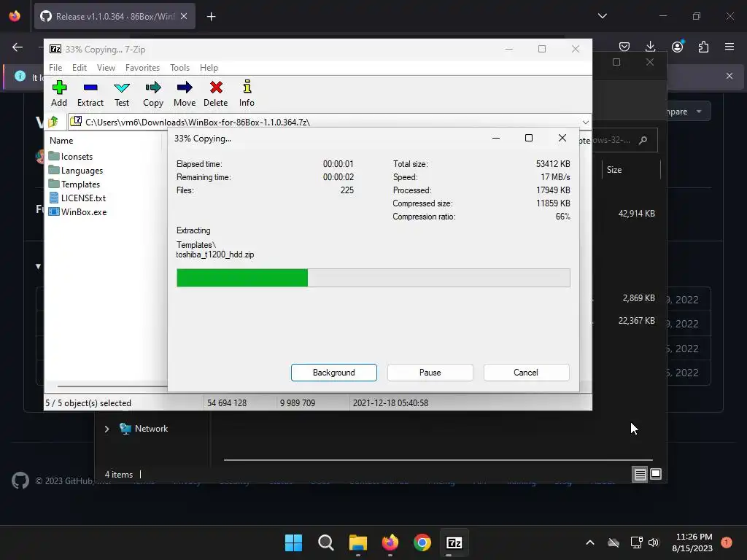Click the GitHub logo in the footer
Screen dimensions: 747x560
point(20,481)
